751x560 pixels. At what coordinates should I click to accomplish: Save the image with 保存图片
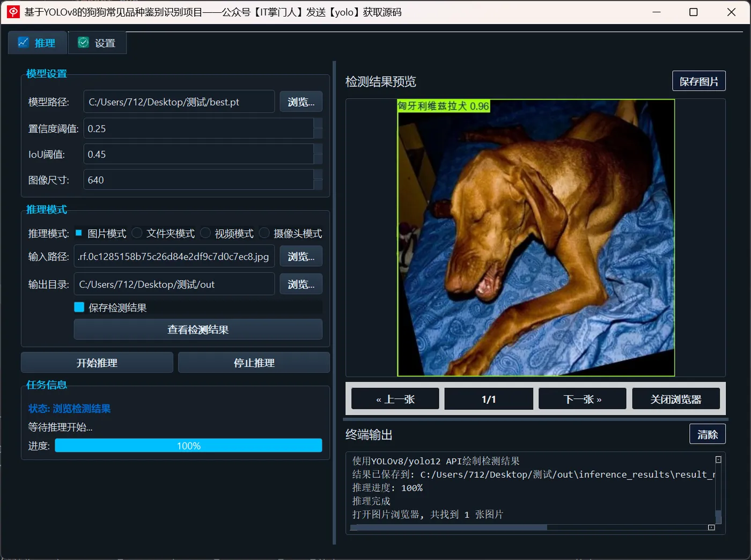click(699, 81)
